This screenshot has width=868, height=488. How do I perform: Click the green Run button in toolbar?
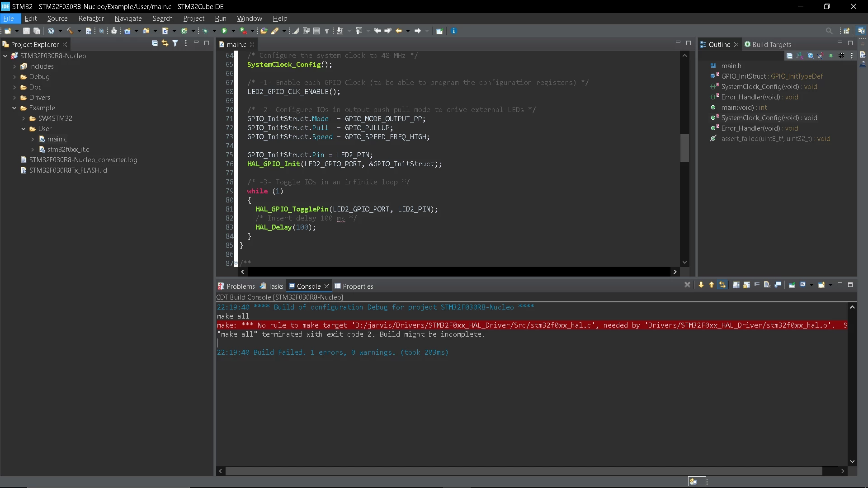coord(224,31)
